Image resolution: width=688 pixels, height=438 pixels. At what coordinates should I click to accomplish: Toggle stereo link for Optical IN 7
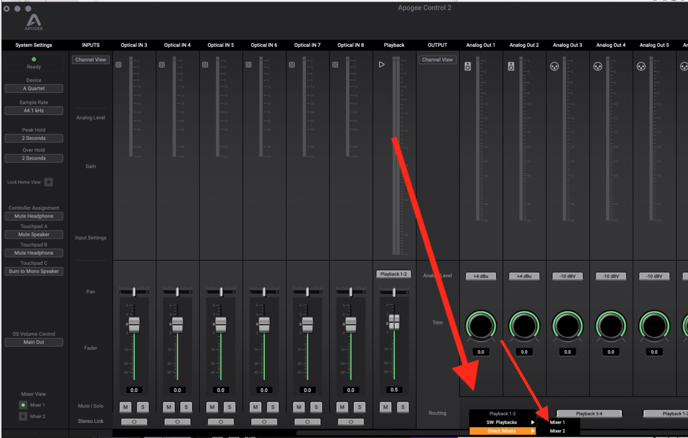pos(307,422)
